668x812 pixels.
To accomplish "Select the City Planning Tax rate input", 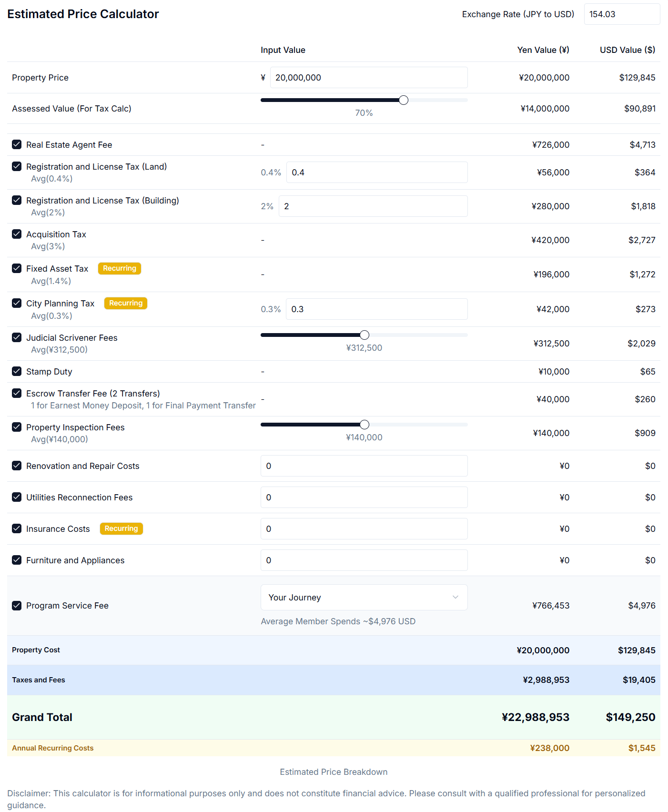I will pos(376,309).
